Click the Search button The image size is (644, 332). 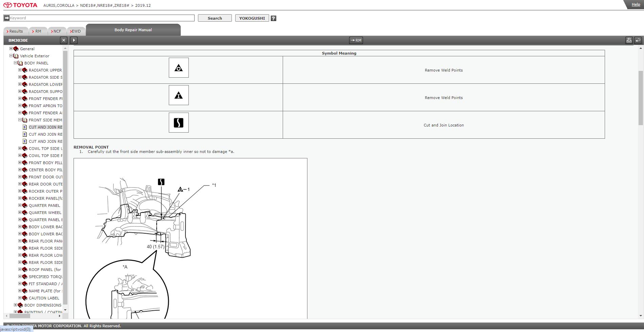(x=215, y=18)
